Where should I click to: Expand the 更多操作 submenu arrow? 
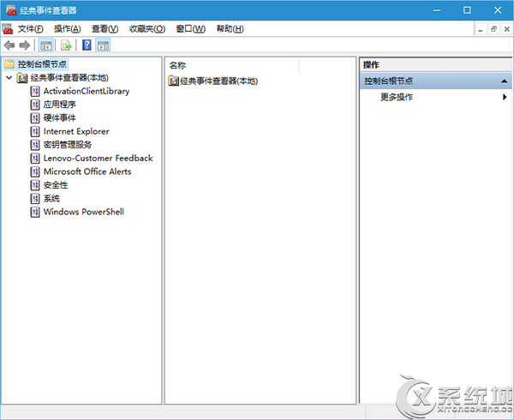505,97
